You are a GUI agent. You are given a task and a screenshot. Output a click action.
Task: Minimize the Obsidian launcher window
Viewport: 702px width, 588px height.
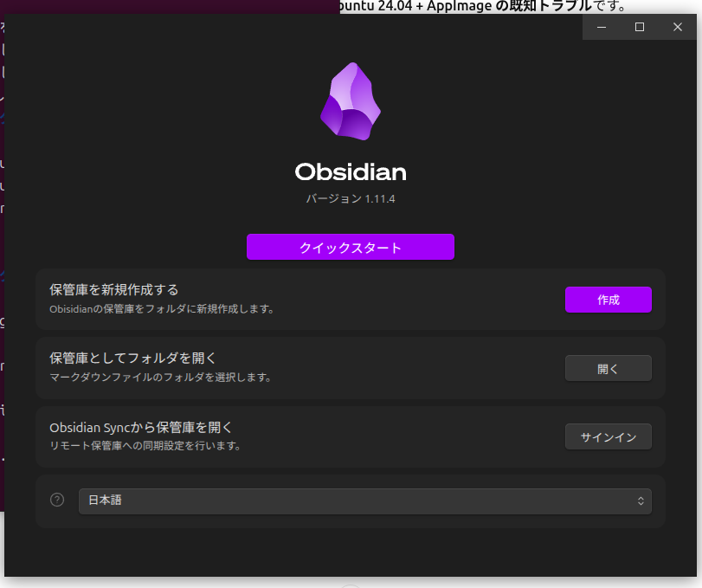[602, 27]
